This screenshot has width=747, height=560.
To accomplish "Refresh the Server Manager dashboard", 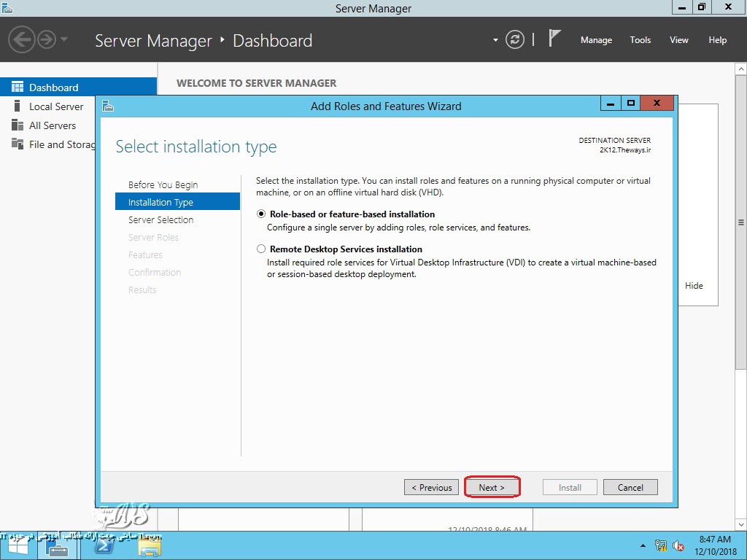I will pos(515,40).
